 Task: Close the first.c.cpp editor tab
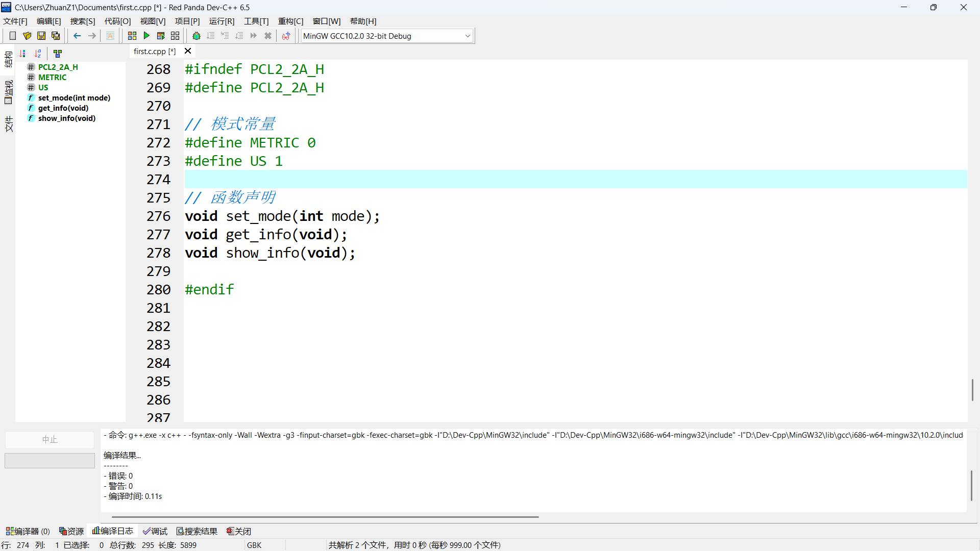(x=188, y=51)
